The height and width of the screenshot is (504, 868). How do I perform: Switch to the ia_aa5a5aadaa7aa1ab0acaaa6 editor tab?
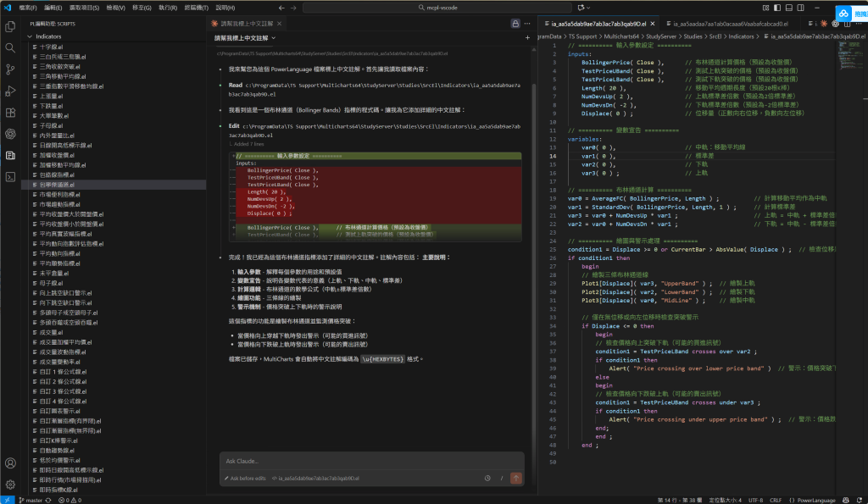(729, 24)
